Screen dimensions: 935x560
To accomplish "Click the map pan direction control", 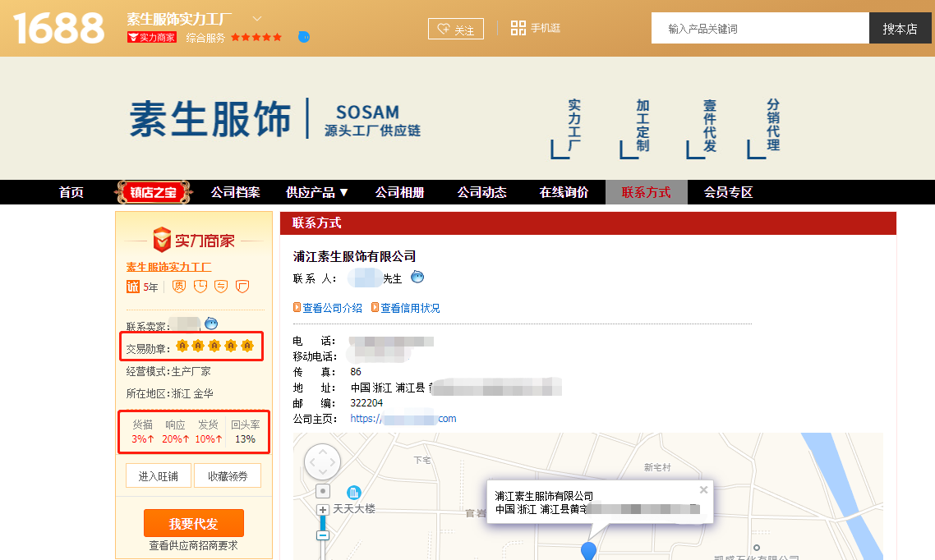I will pos(323,461).
